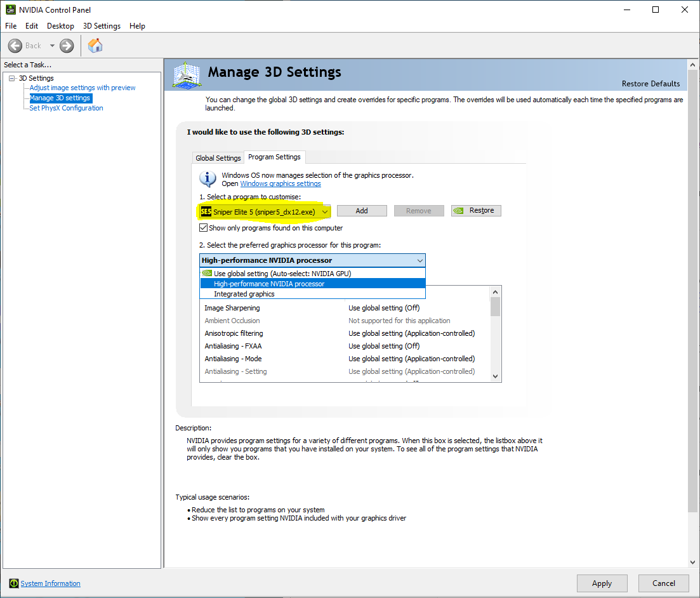Open Windows graphics settings link

(280, 183)
